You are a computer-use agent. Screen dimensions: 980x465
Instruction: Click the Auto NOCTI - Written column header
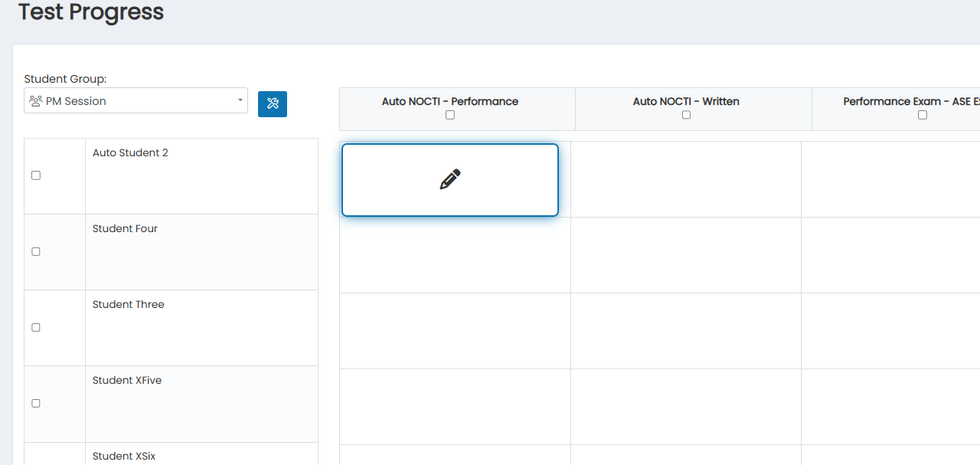coord(686,101)
